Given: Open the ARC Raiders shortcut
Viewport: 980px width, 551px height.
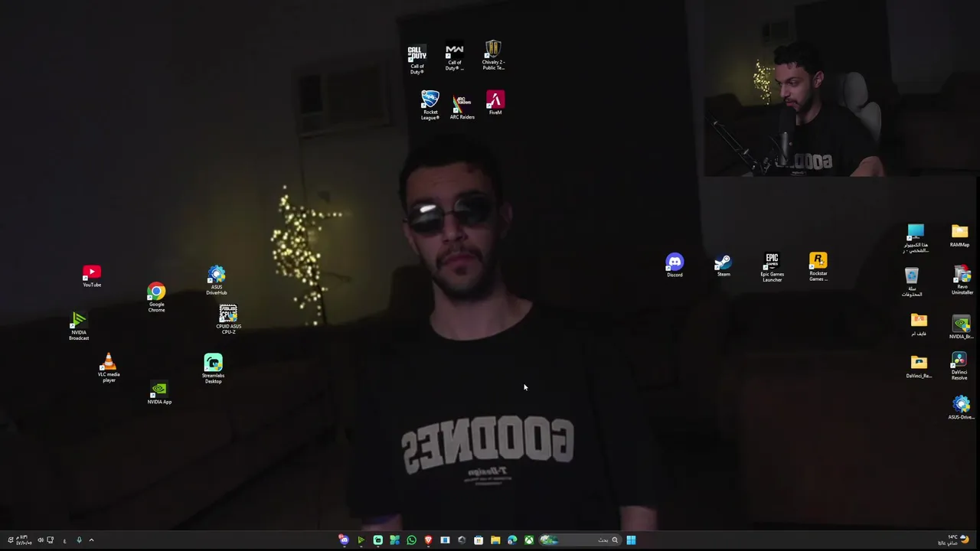Looking at the screenshot, I should pos(462,107).
